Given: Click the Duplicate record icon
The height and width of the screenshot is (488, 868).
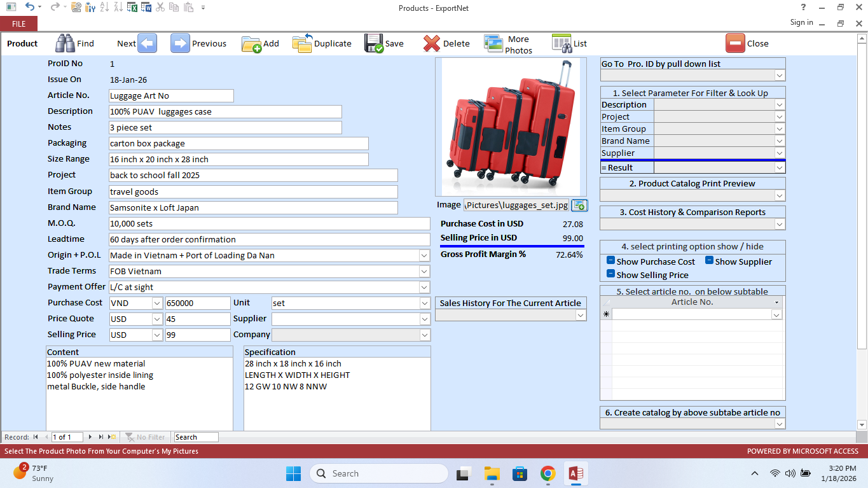Looking at the screenshot, I should coord(303,43).
